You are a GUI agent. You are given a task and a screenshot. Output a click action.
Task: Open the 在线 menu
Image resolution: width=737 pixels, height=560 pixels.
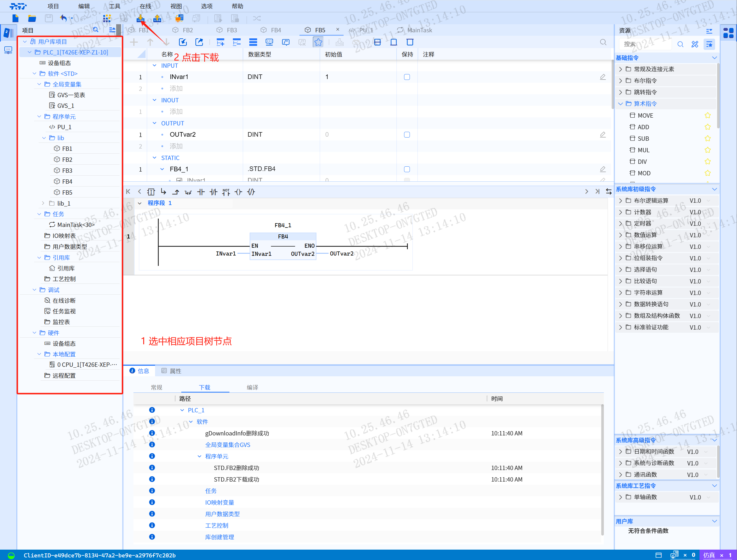pyautogui.click(x=145, y=6)
